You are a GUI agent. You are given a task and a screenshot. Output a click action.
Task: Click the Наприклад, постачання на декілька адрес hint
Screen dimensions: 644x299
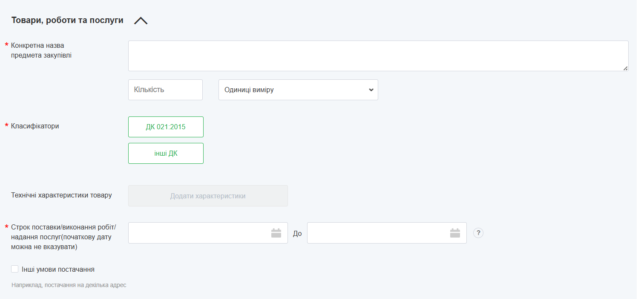[69, 285]
